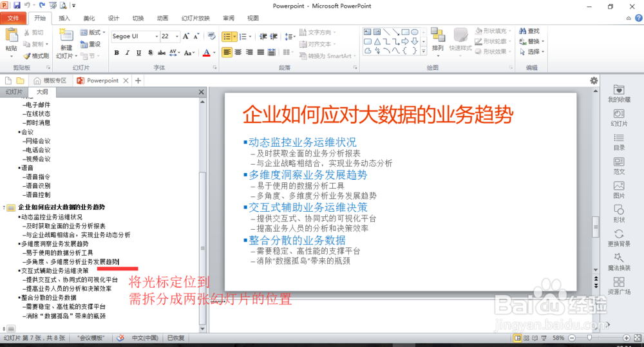Toggle Italic formatting
The width and height of the screenshot is (644, 347).
[x=128, y=53]
